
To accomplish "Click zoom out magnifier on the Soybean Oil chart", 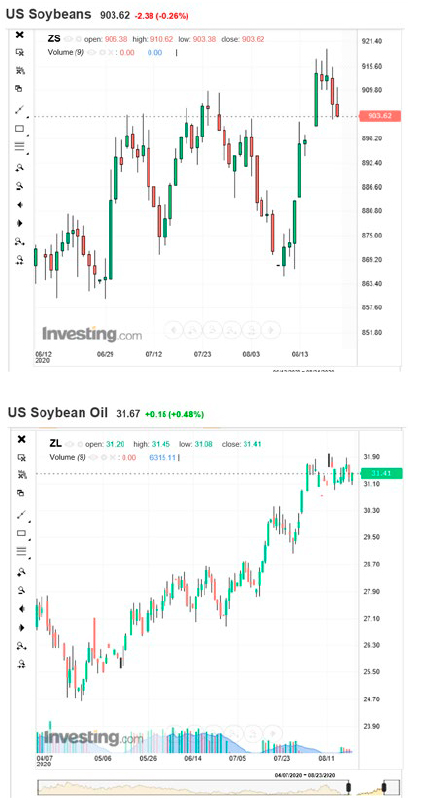I will (21, 590).
